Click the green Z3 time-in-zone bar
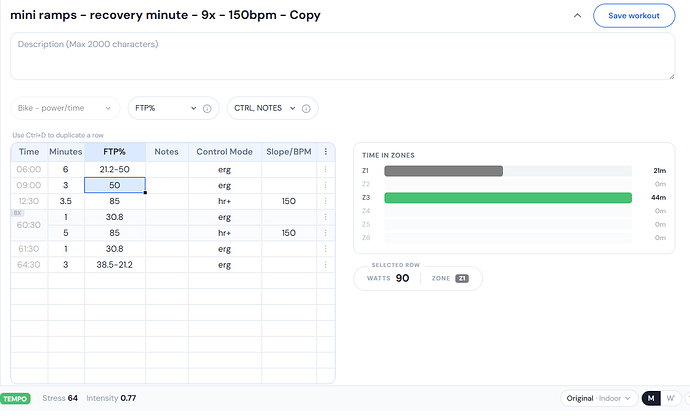This screenshot has height=416, width=690. coord(508,198)
